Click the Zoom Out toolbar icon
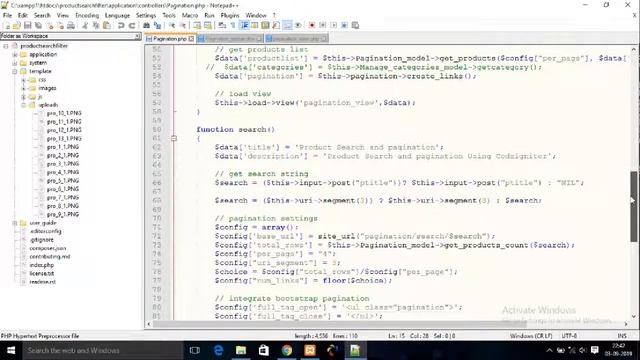Screen dimensions: 640x360 [x=183, y=25]
